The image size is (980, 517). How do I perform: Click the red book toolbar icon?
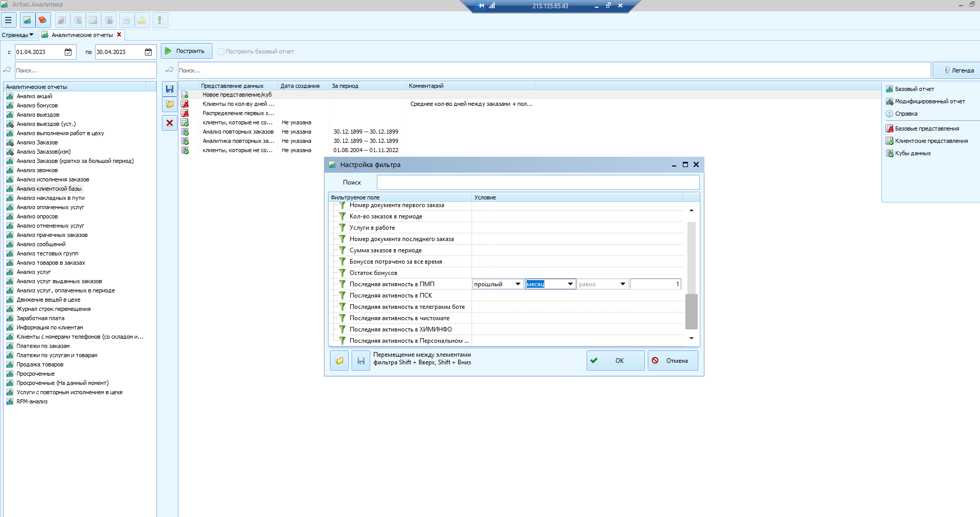pyautogui.click(x=43, y=21)
